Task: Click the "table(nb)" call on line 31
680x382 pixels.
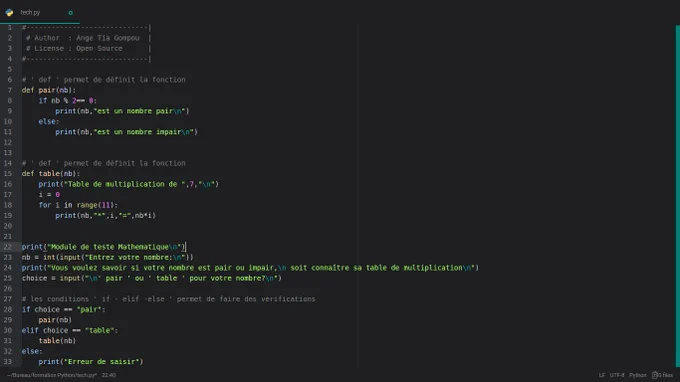Action: tap(57, 340)
